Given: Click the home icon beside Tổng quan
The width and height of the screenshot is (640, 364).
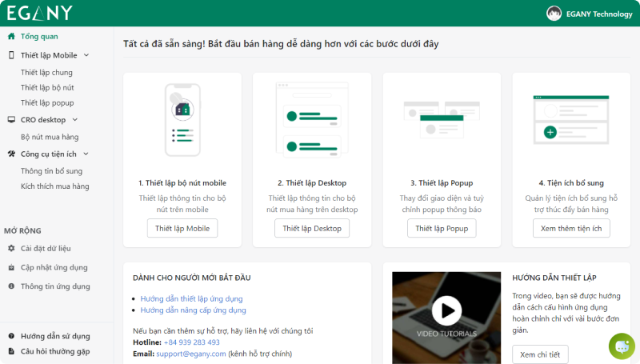Looking at the screenshot, I should coord(11,37).
